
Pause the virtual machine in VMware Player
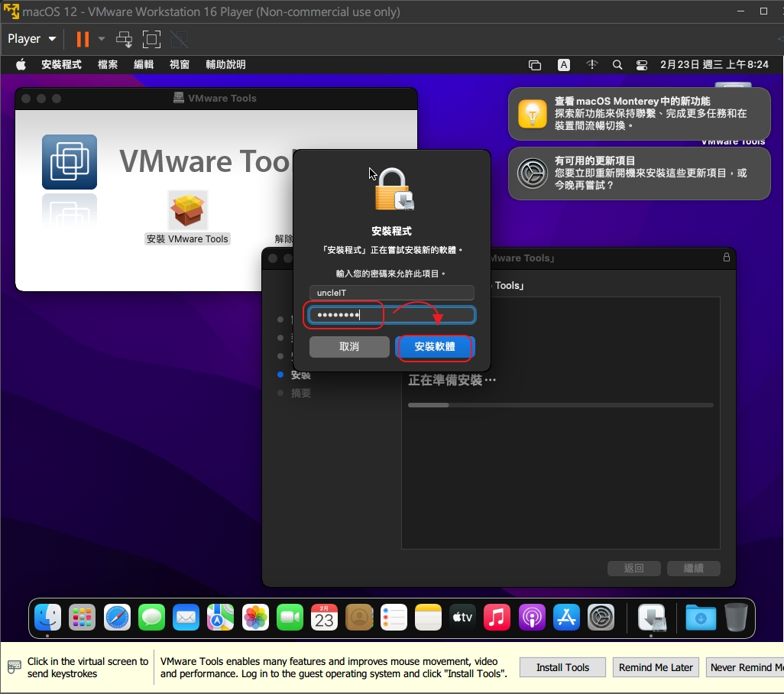pyautogui.click(x=83, y=39)
